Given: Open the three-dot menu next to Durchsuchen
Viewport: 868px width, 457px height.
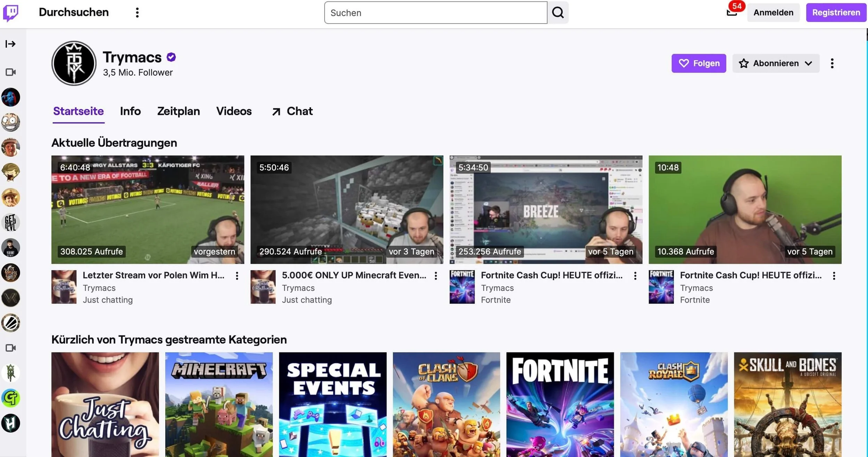Looking at the screenshot, I should pyautogui.click(x=137, y=12).
